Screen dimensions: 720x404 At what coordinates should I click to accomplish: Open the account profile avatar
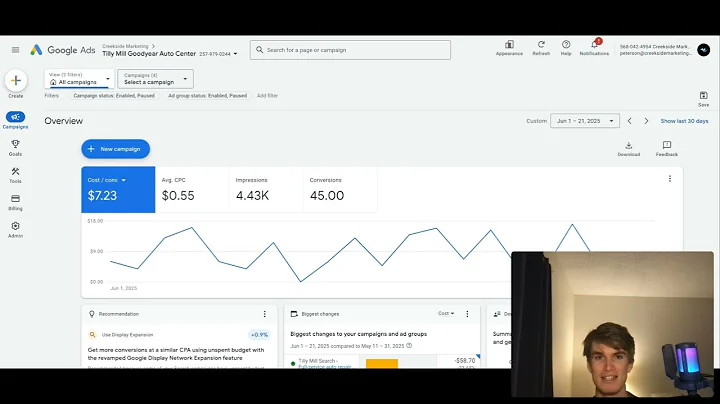coord(703,50)
